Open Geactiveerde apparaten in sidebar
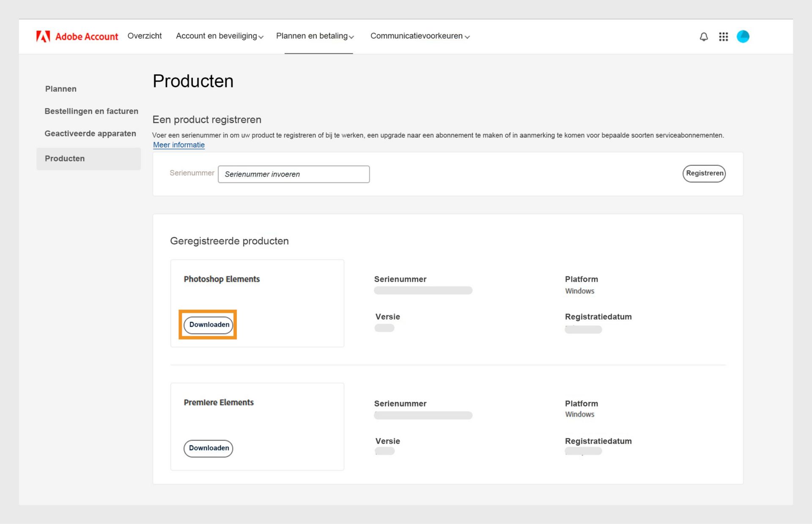Viewport: 812px width, 524px height. click(91, 134)
